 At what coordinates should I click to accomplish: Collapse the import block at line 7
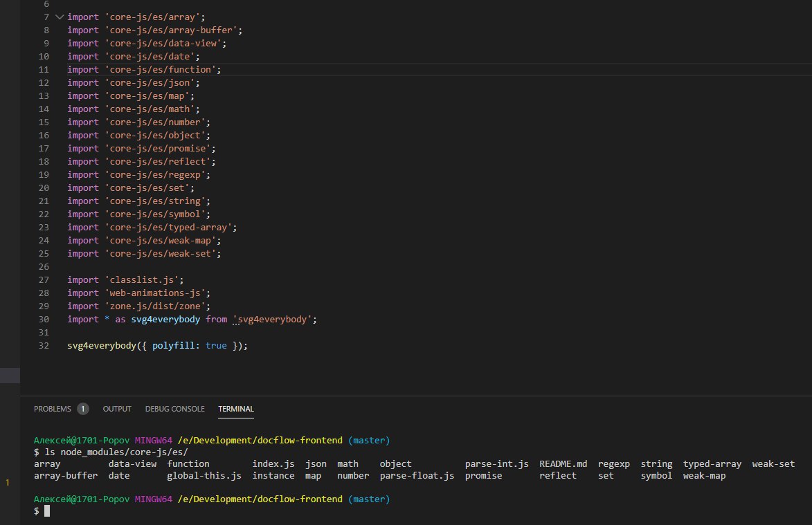59,17
